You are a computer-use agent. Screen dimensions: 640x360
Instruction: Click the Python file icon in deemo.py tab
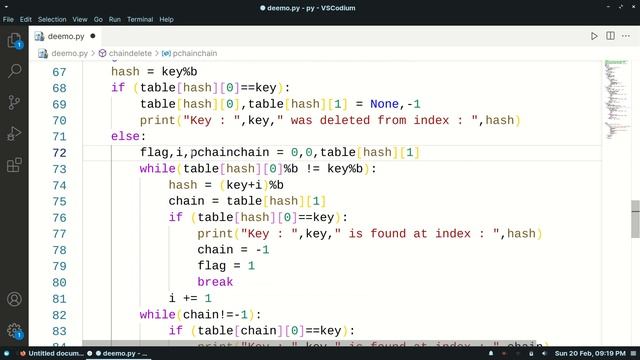point(39,36)
